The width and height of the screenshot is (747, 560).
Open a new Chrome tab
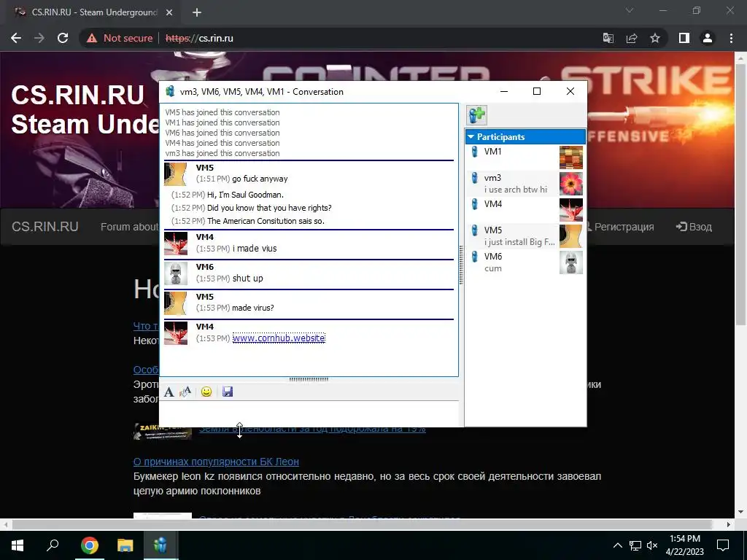click(x=197, y=13)
